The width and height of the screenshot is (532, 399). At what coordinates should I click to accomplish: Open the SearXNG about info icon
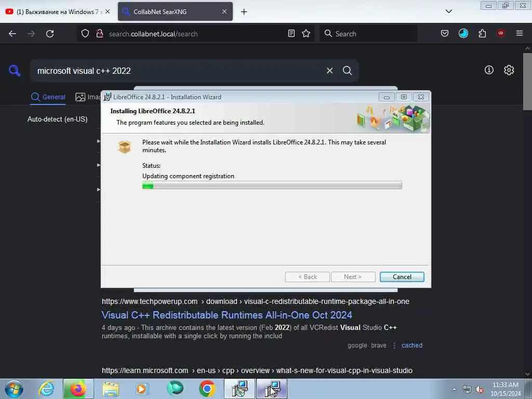(489, 70)
